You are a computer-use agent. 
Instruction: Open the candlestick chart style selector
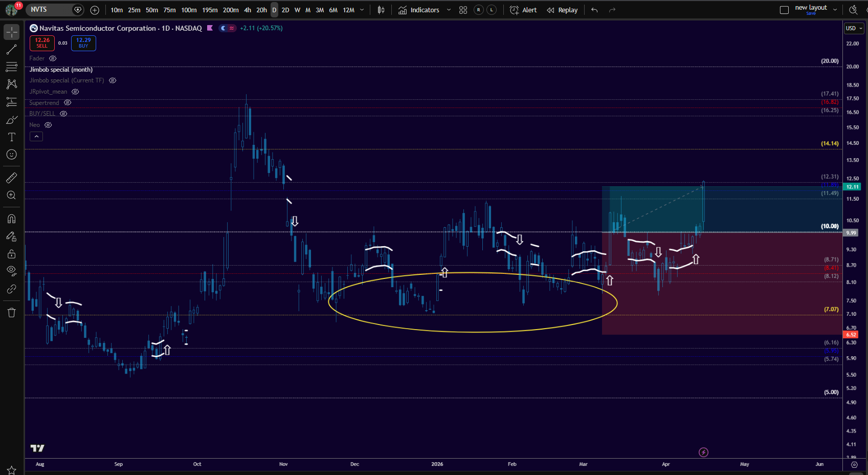pyautogui.click(x=381, y=10)
